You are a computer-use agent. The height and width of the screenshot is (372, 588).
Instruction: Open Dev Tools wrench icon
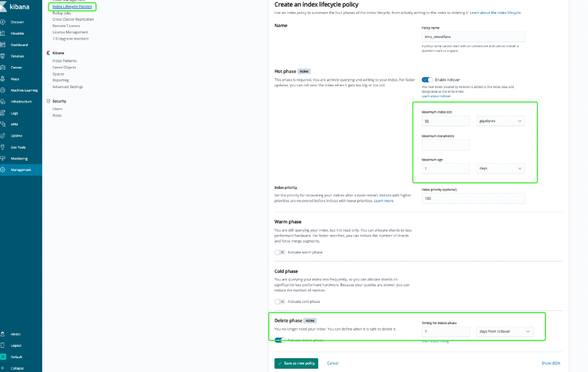pyautogui.click(x=3, y=147)
